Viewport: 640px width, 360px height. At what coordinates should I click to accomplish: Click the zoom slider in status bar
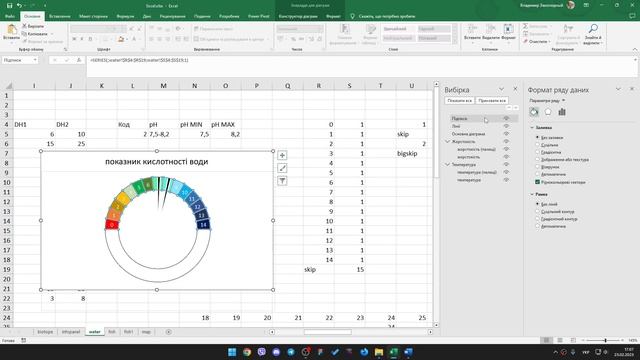click(x=605, y=340)
